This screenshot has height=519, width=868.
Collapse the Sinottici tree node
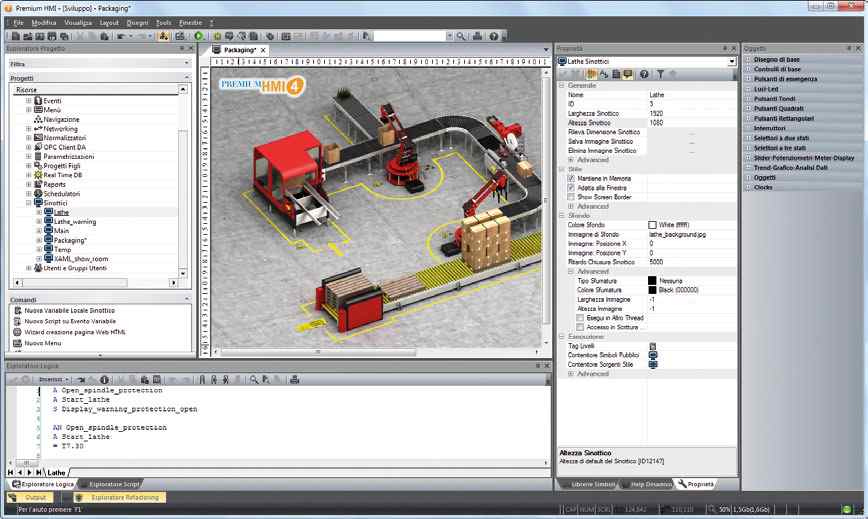tap(29, 203)
